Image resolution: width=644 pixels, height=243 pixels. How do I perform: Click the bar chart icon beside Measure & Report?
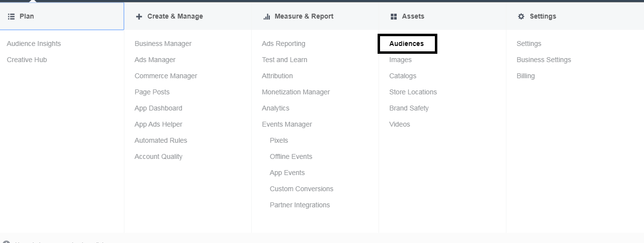[267, 16]
